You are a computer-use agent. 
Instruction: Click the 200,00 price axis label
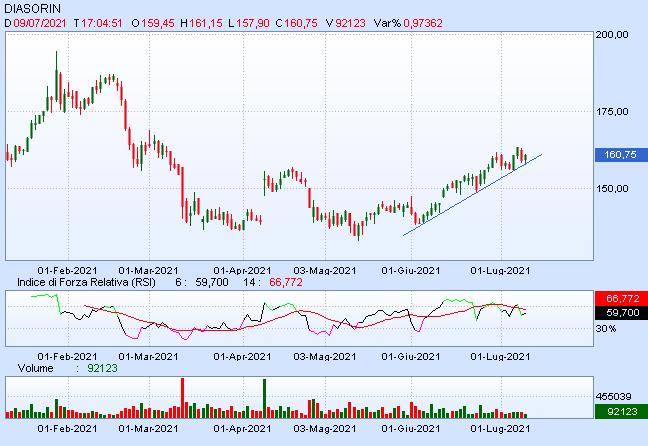612,35
